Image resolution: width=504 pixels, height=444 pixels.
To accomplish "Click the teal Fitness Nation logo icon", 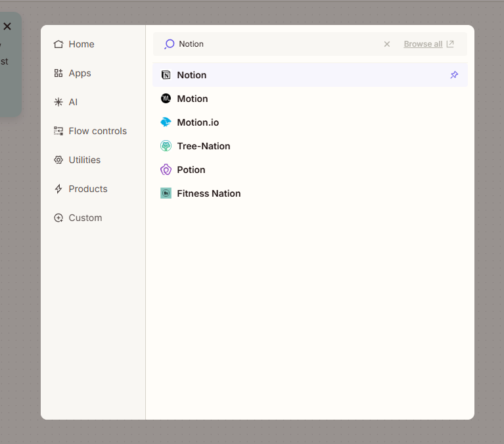I will pos(166,193).
